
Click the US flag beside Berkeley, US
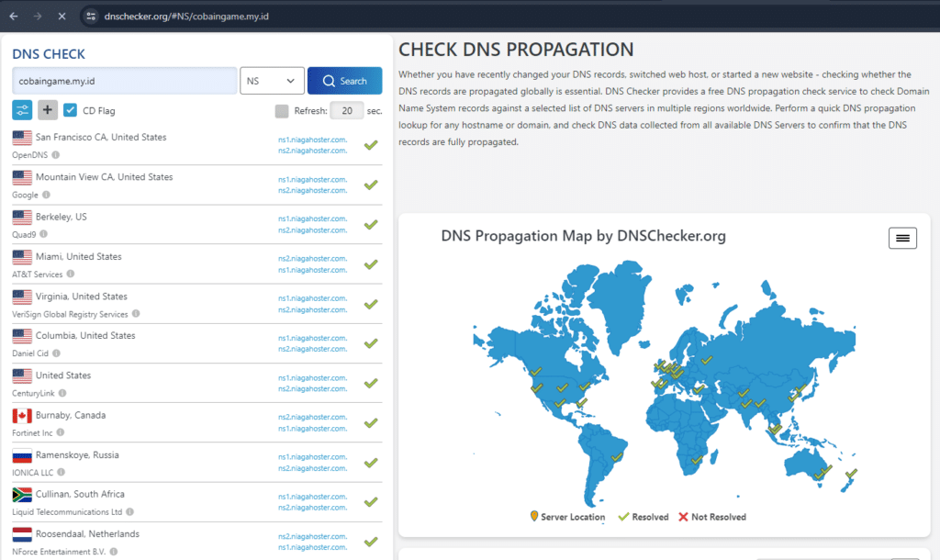click(x=21, y=217)
